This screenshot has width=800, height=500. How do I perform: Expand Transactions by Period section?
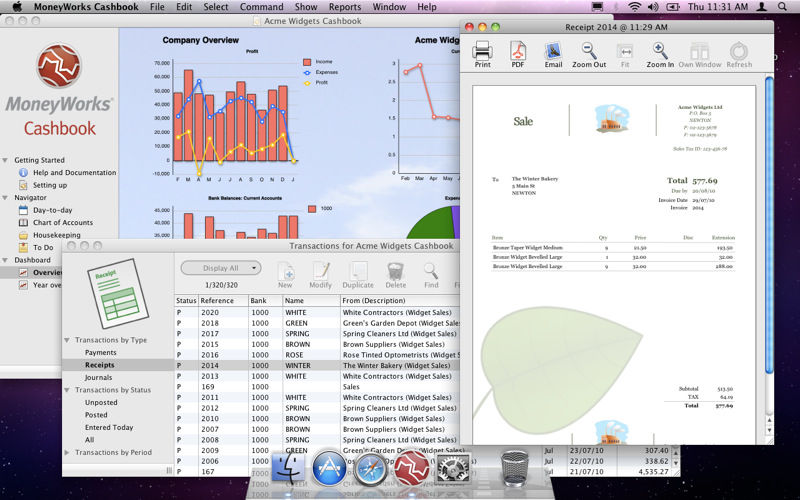[x=67, y=453]
